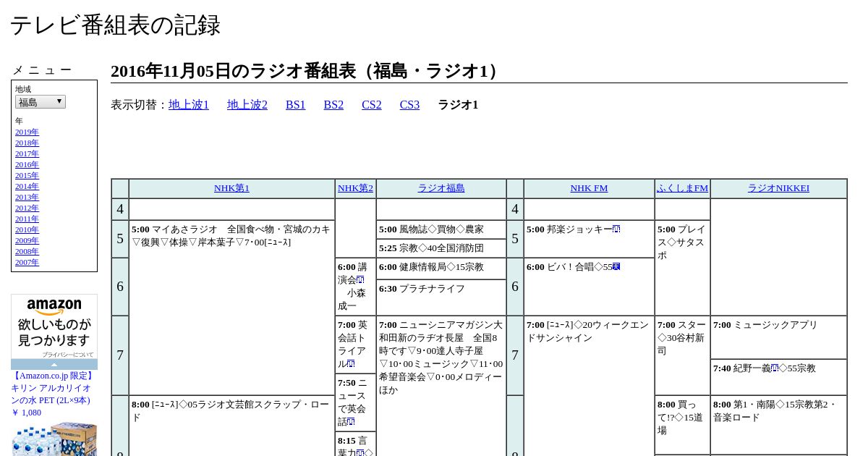Screen dimensions: 868x456
Task: Click the water bottles product image
Action: point(54,439)
